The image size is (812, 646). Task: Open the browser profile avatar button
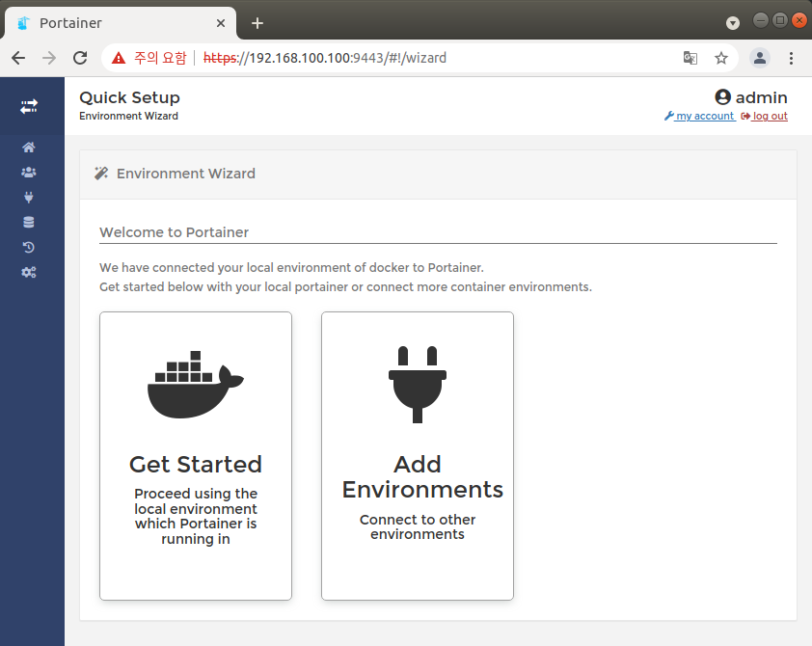point(760,58)
